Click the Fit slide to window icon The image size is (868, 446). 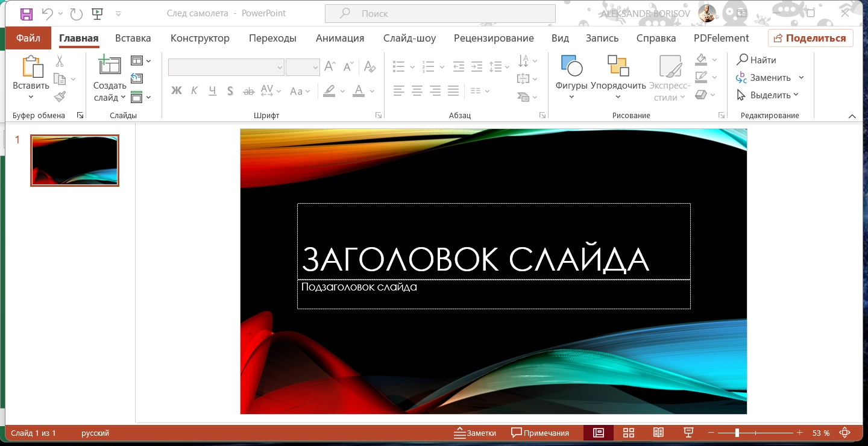click(845, 433)
